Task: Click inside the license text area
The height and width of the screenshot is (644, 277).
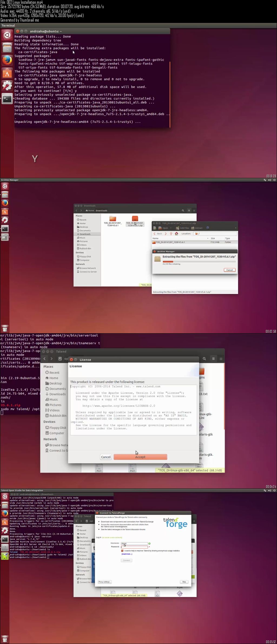Action: (133, 410)
